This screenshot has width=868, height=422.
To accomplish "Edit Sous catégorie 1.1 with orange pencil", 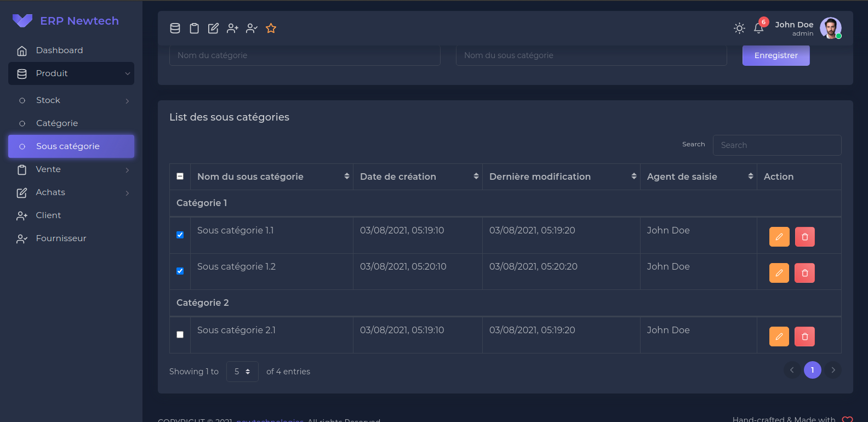I will pos(779,237).
